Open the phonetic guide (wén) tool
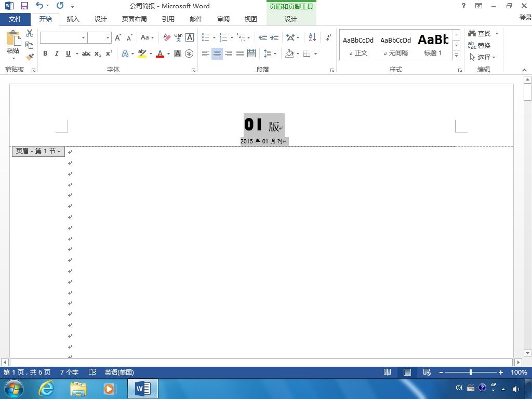The image size is (532, 399). point(178,37)
